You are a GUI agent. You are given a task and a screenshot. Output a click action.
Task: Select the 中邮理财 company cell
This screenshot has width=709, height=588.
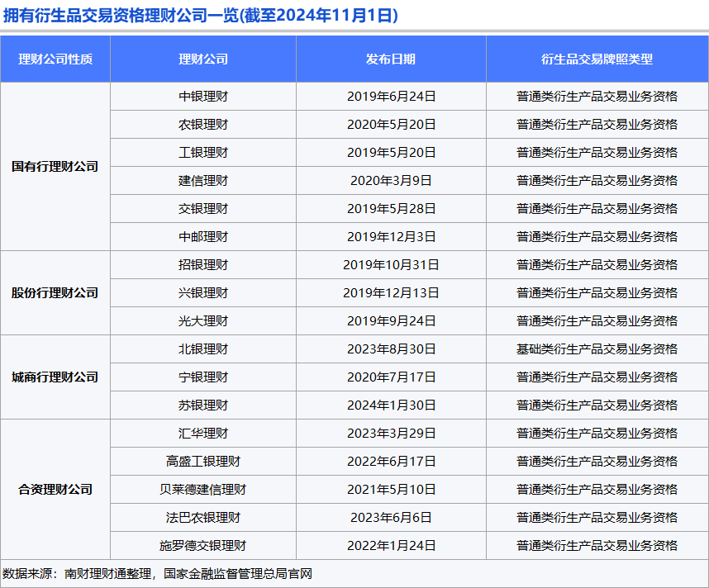(x=203, y=237)
